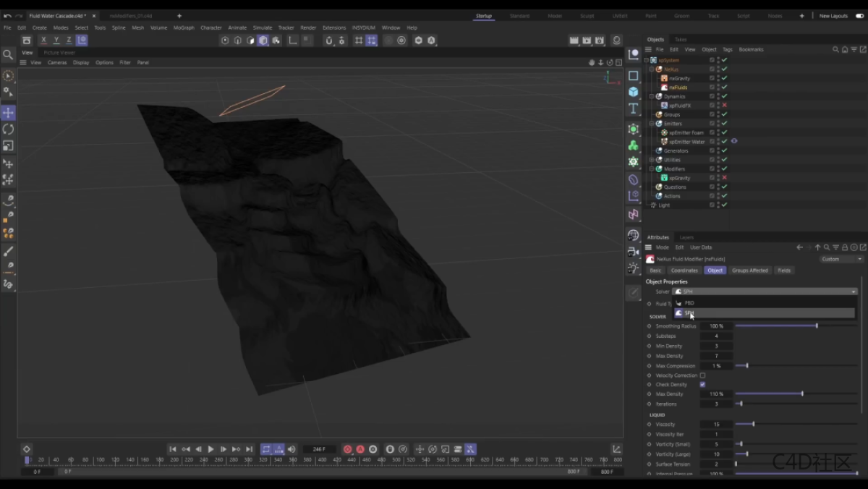Screen dimensions: 868x489
Task: Choose PBD from the Solver dropdown list
Action: [x=689, y=303]
